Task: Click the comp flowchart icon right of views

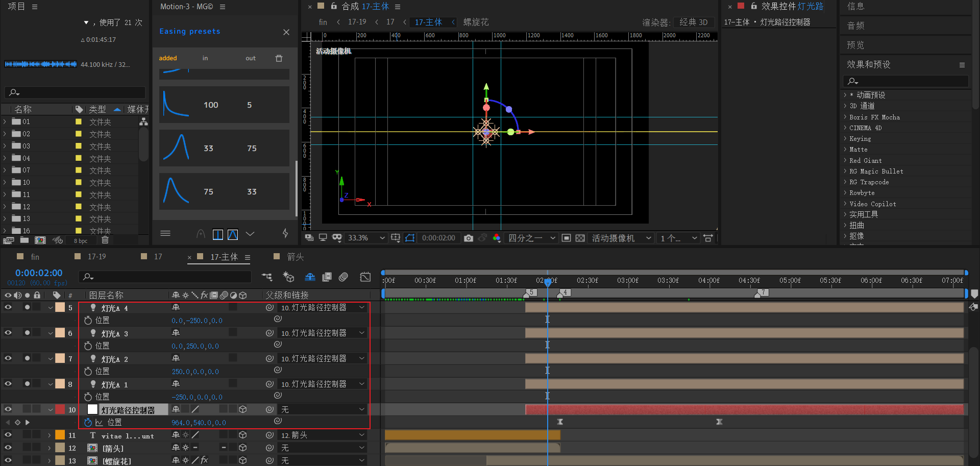Action: (x=708, y=238)
